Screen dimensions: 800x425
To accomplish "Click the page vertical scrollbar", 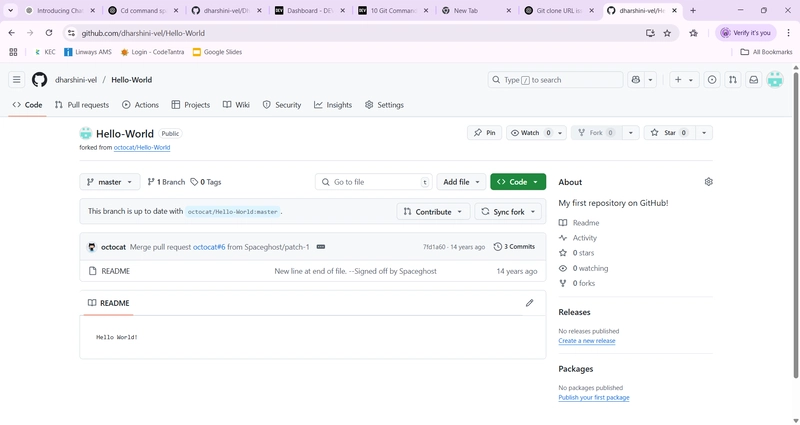I will click(795, 224).
